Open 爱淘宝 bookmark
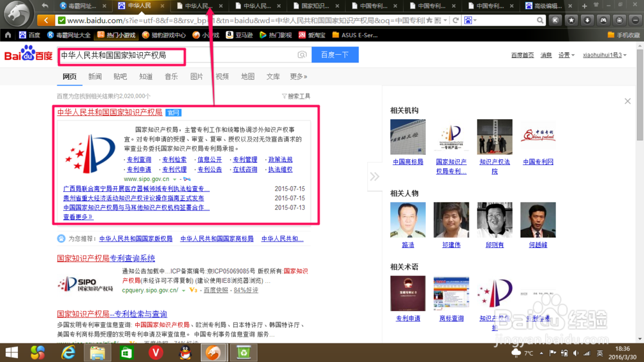 (x=312, y=35)
